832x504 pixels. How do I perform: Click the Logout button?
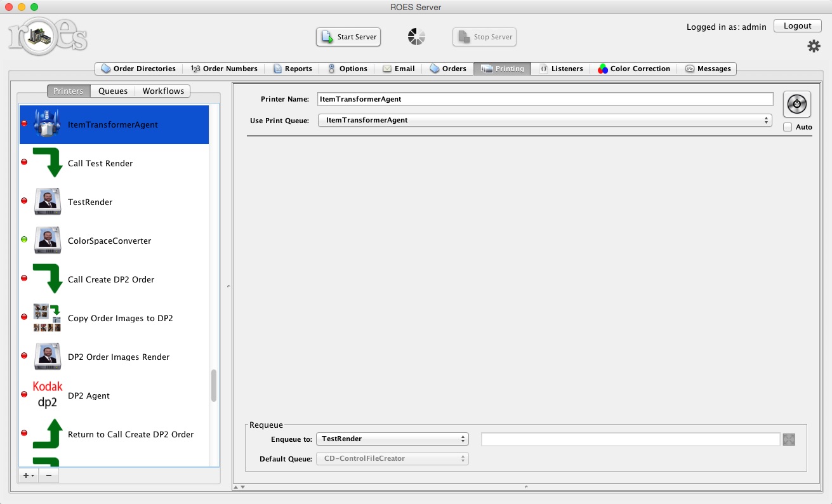click(797, 25)
